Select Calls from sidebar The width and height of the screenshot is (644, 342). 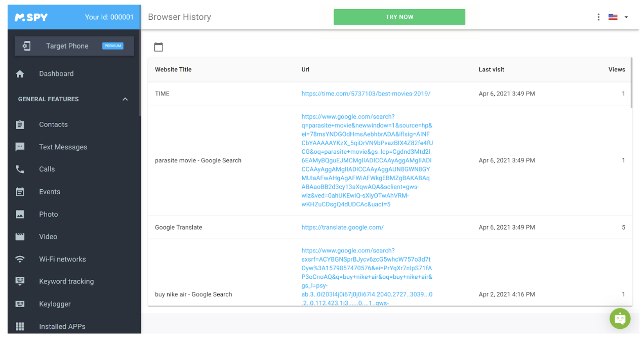47,169
